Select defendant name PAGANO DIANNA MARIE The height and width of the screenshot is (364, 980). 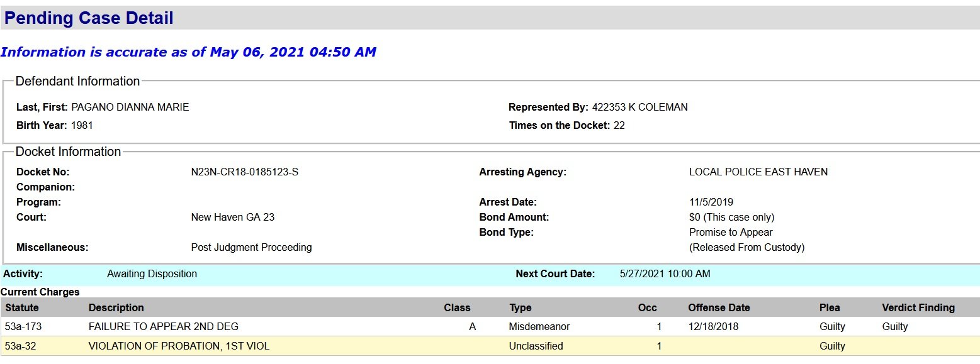[x=130, y=108]
